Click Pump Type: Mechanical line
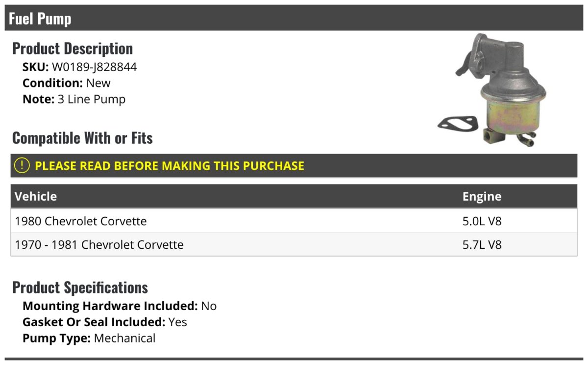 (89, 339)
